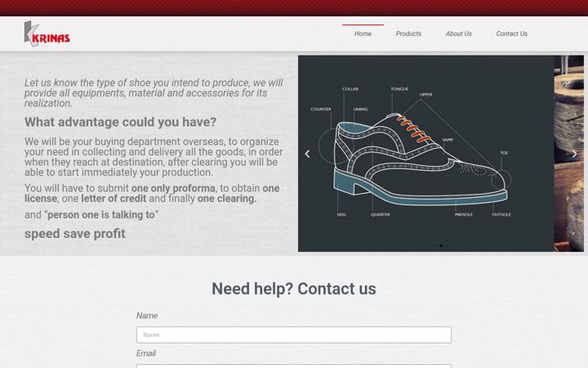The width and height of the screenshot is (588, 368).
Task: Open the Products menu item
Action: [x=409, y=34]
